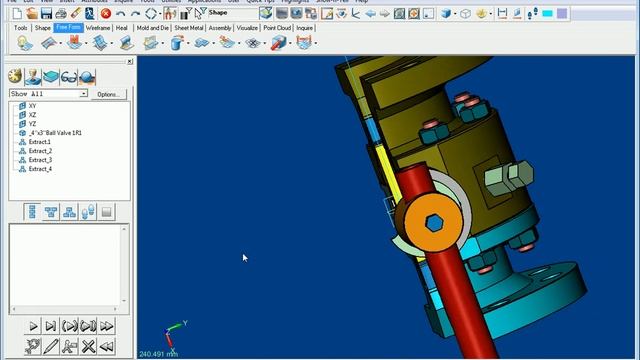Click the red cube tool icon

coord(278,43)
